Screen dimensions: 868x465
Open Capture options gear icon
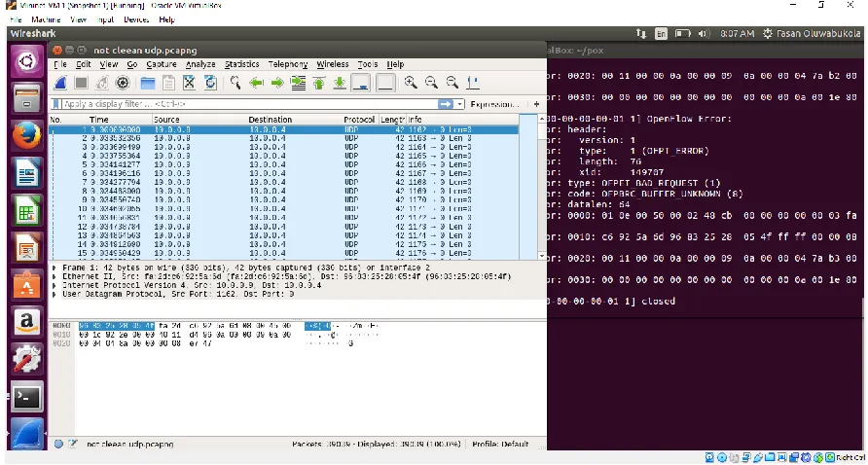(x=123, y=83)
